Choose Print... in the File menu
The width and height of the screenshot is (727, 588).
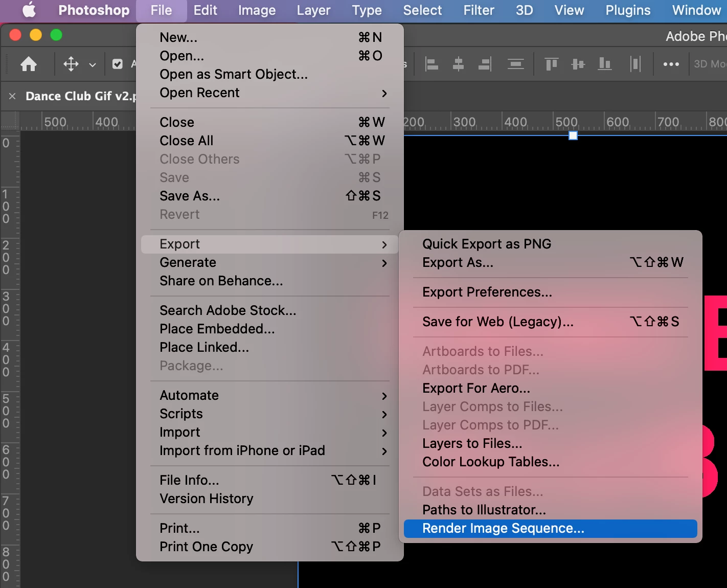click(x=270, y=528)
